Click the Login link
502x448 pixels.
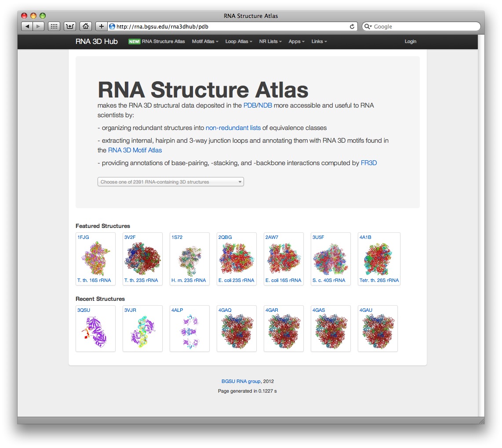point(410,41)
